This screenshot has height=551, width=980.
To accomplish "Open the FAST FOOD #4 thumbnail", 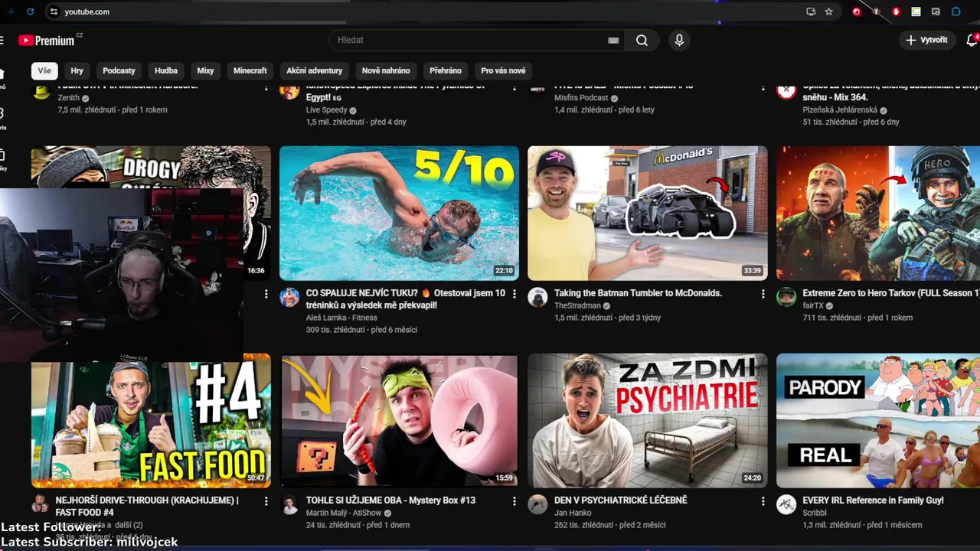I will (x=151, y=421).
